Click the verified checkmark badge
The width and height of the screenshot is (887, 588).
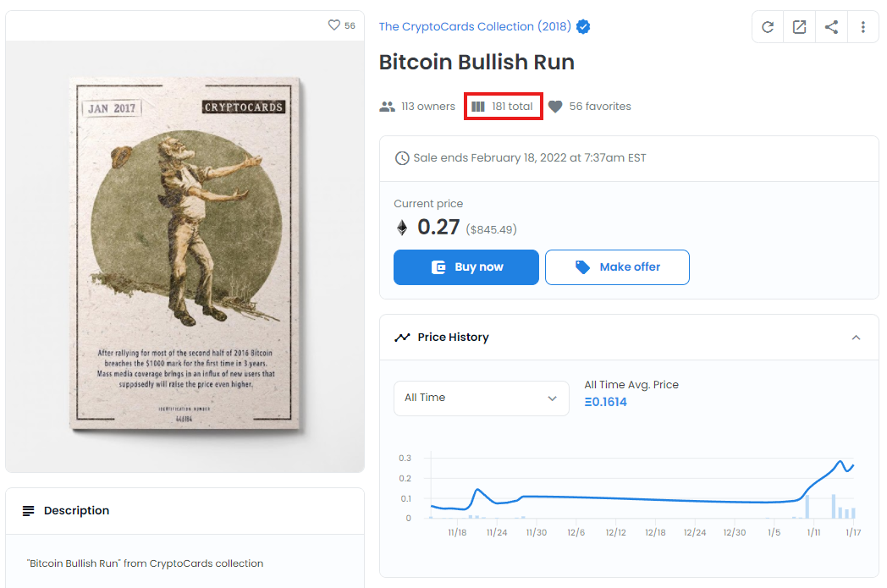click(x=583, y=26)
